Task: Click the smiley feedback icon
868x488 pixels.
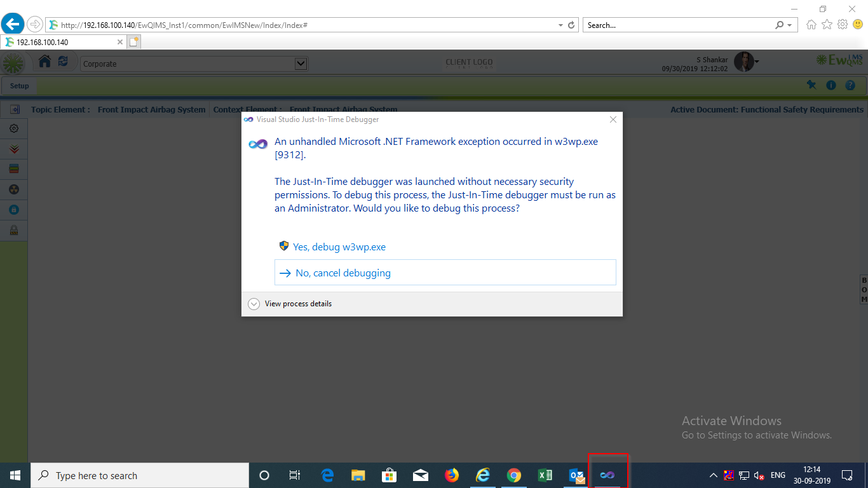Action: 858,25
